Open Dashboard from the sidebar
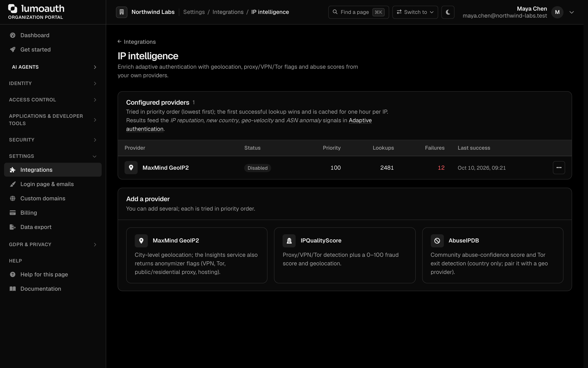The height and width of the screenshot is (368, 588). coord(53,35)
